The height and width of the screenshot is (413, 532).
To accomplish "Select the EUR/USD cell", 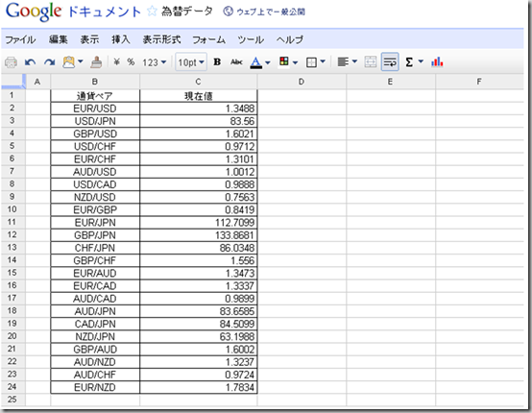I will click(x=95, y=109).
